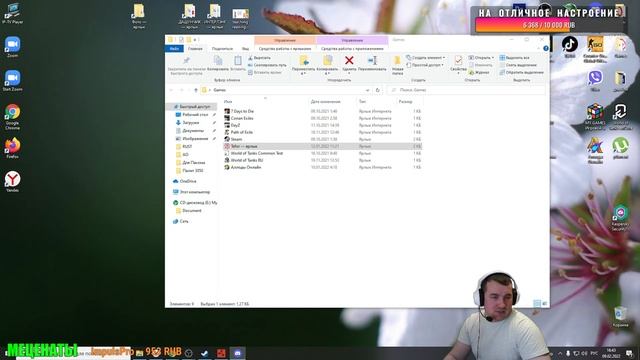The width and height of the screenshot is (640, 360).
Task: Click Invert selection (Обратить выделение) in the ribbon
Action: [x=522, y=72]
